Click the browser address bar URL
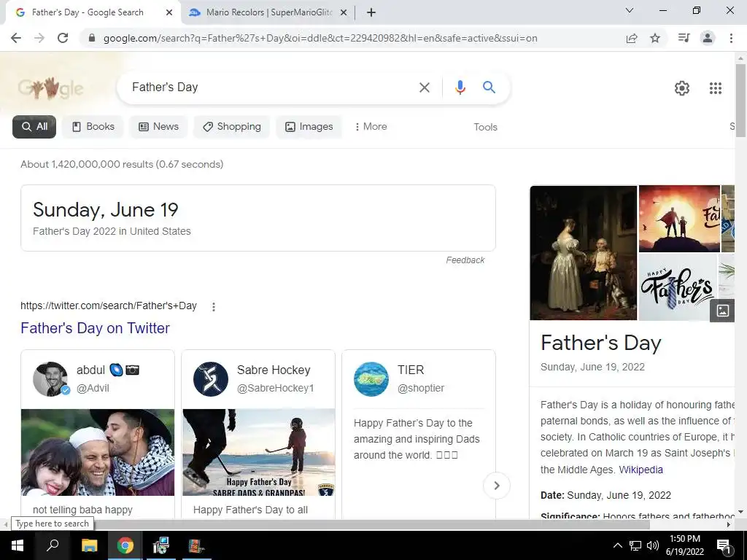The image size is (747, 560). (x=320, y=38)
